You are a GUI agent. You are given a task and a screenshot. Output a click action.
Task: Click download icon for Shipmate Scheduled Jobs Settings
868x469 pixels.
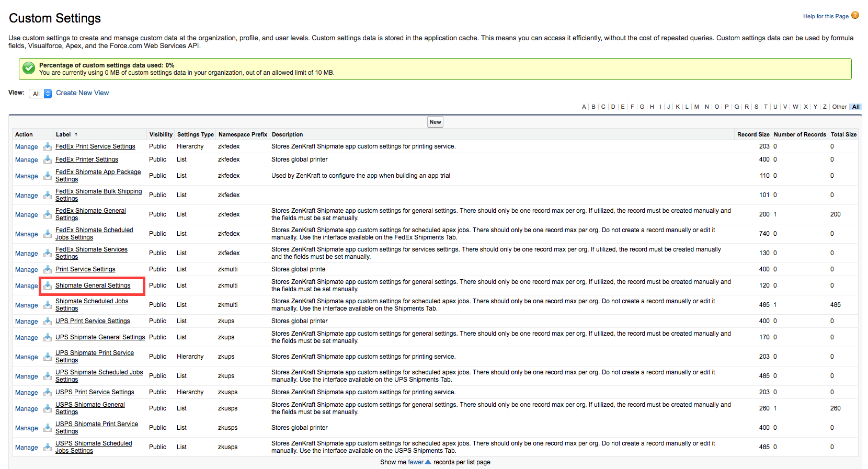pos(47,305)
